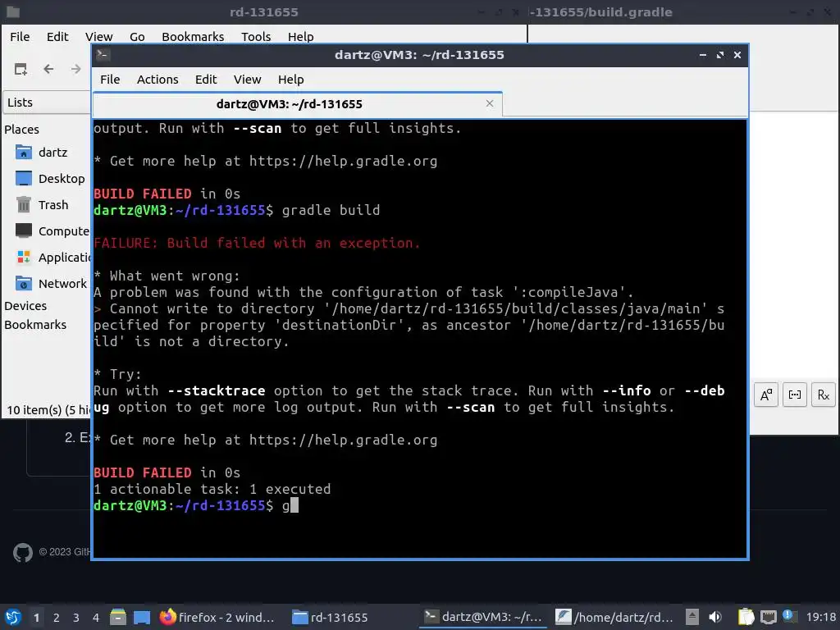Screen dimensions: 840x630
Task: Open the terminal Edit menu
Action: 206,80
